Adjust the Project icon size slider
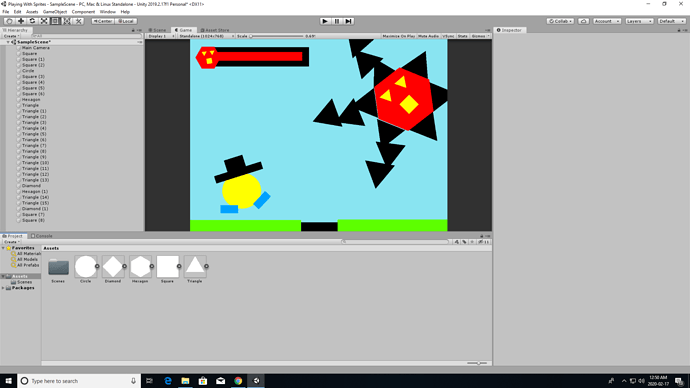 pyautogui.click(x=477, y=363)
